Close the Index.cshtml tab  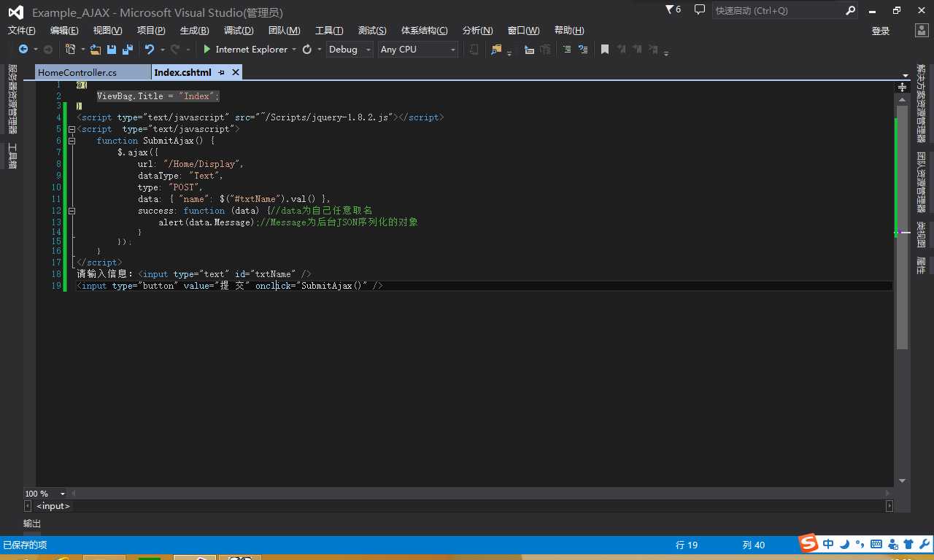click(235, 72)
